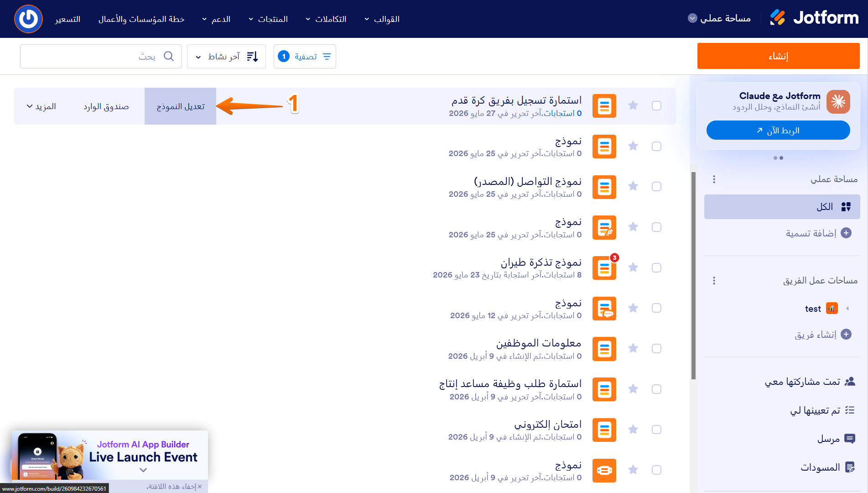
Task: Open مرسل in sidebar
Action: tap(836, 439)
